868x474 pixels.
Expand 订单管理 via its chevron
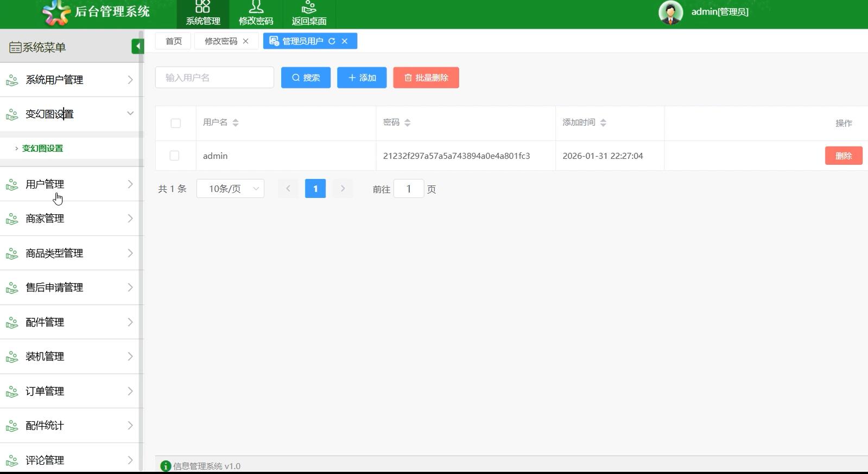tap(130, 391)
